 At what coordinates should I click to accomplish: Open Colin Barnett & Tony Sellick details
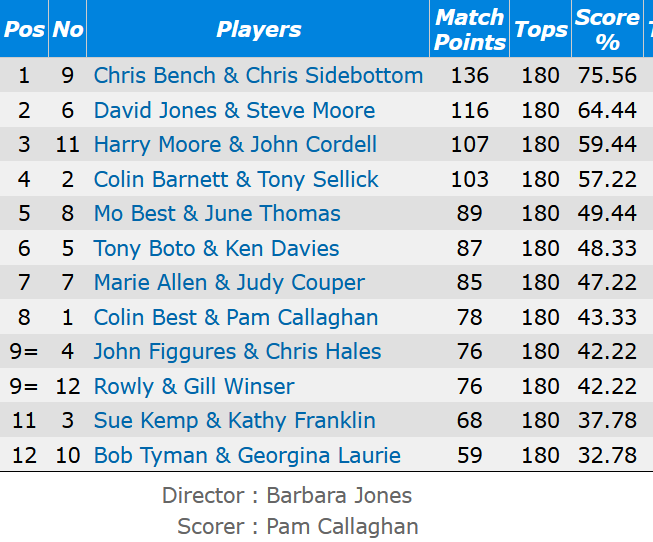coord(236,180)
